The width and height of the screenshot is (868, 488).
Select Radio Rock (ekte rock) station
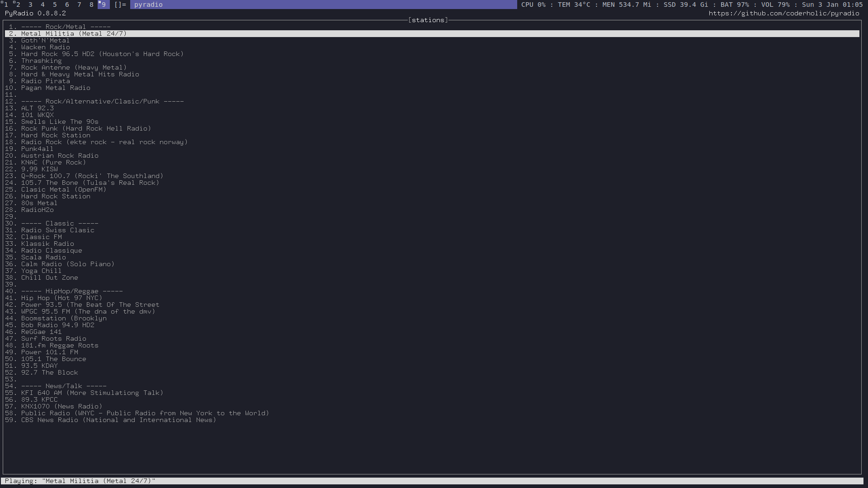tap(104, 142)
